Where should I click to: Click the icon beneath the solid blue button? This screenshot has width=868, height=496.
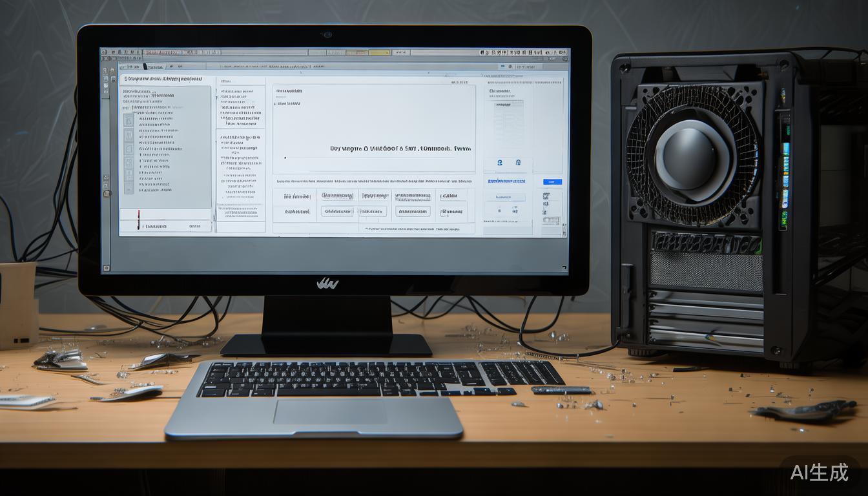[547, 195]
